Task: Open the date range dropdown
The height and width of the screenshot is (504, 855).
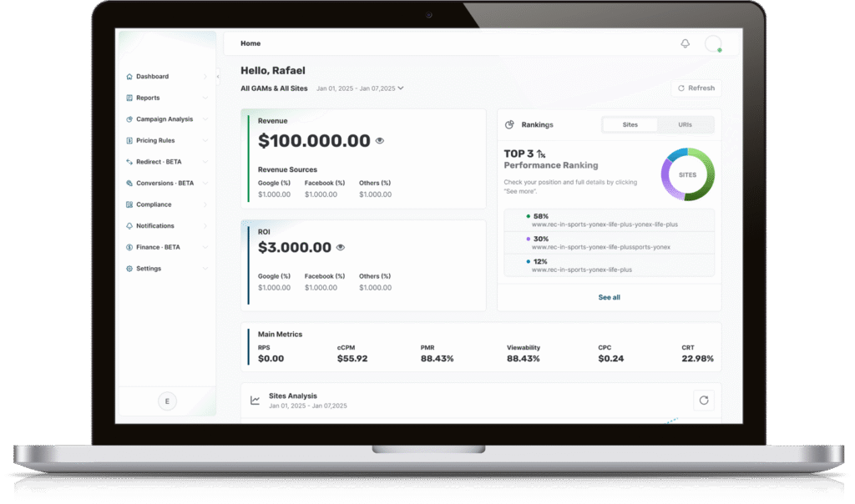Action: (x=360, y=88)
